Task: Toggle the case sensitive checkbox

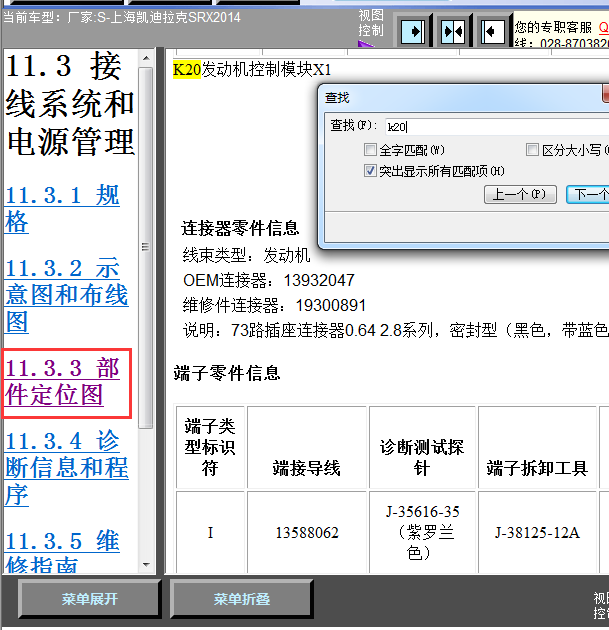Action: point(532,150)
